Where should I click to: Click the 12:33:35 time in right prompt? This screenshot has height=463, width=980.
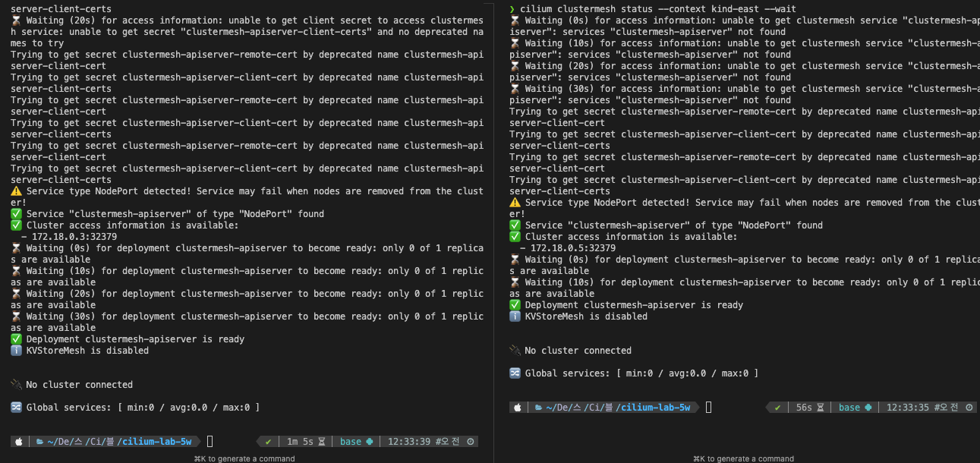(x=908, y=408)
